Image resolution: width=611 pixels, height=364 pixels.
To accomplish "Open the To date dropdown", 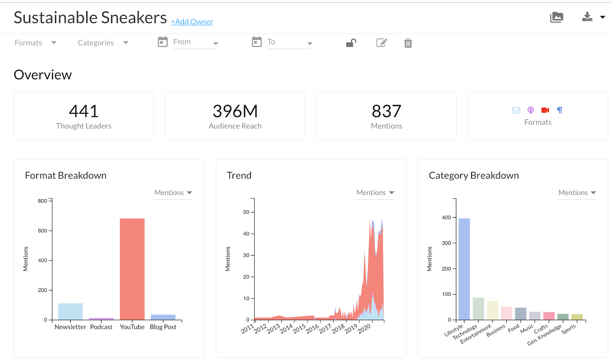I will pyautogui.click(x=290, y=42).
